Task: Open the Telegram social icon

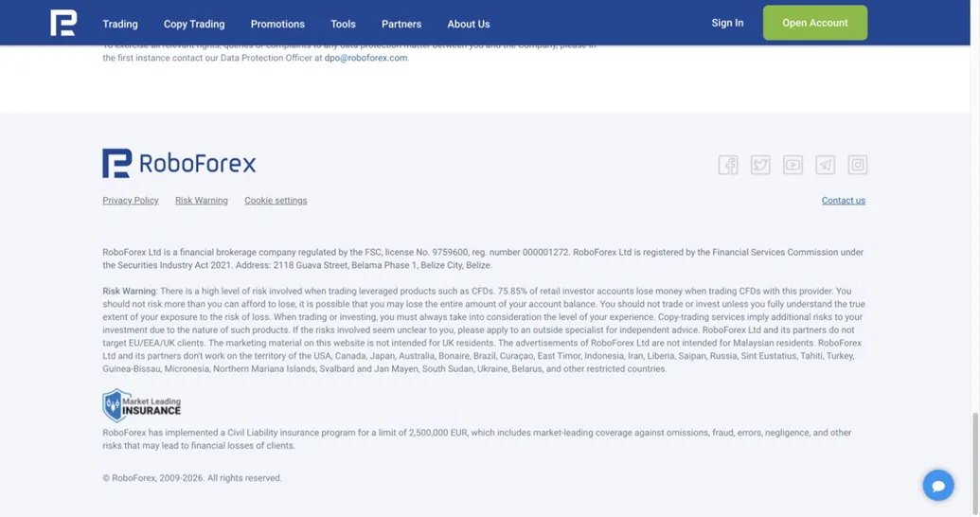Action: (826, 165)
